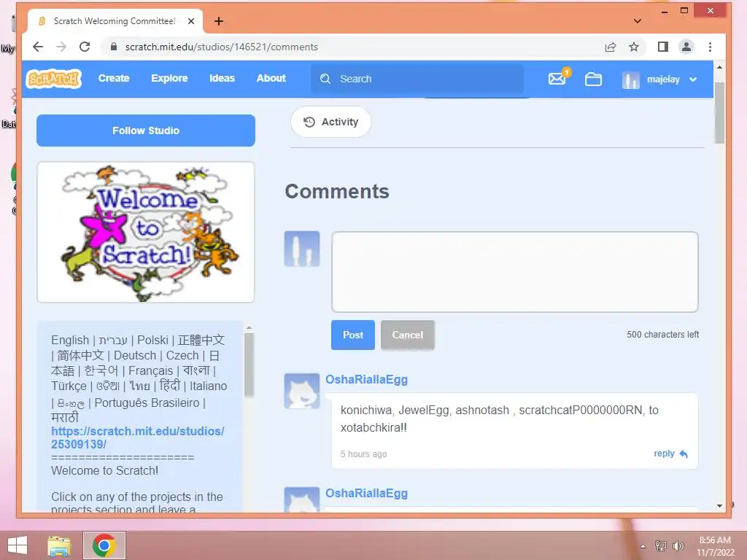Open the Explore menu item
This screenshot has width=747, height=560.
pyautogui.click(x=169, y=79)
